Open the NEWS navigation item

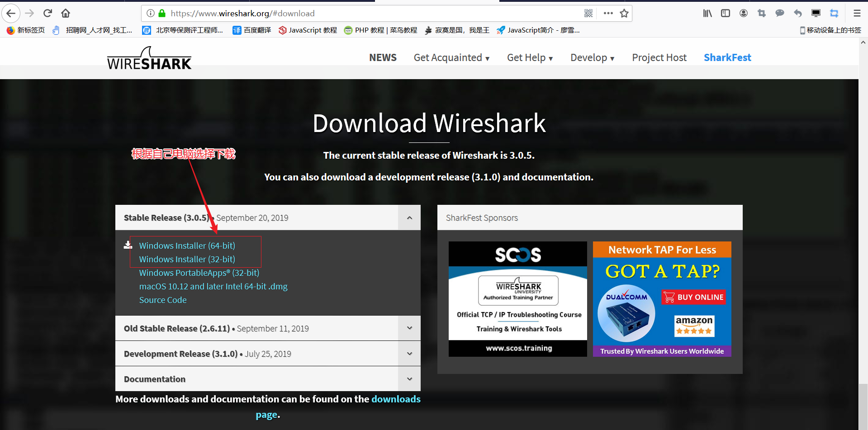click(383, 57)
